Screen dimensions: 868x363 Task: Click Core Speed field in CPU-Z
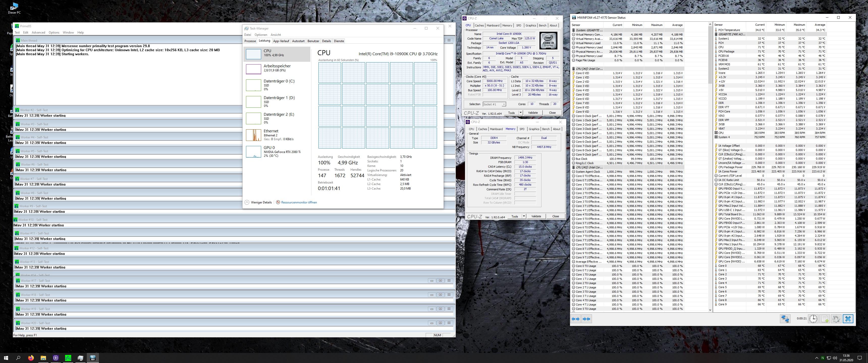(x=494, y=81)
